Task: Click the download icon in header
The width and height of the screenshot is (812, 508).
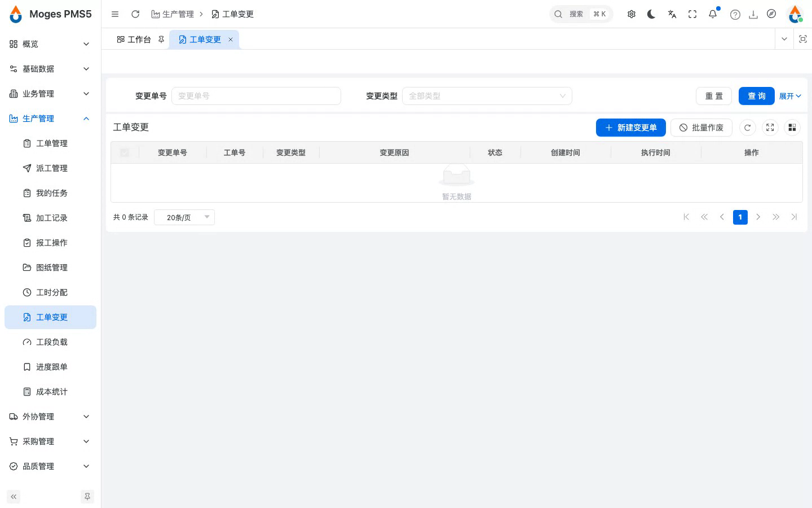Action: tap(753, 15)
